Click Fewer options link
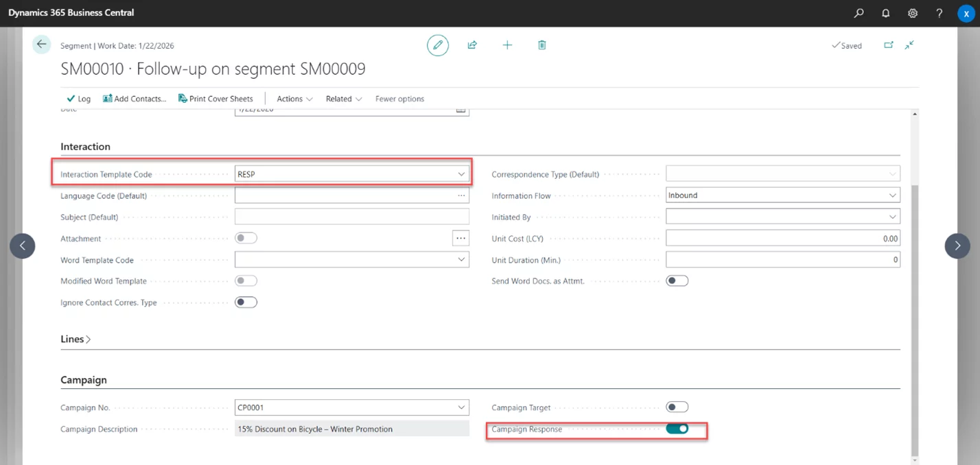Viewport: 980px width, 465px height. (x=399, y=99)
